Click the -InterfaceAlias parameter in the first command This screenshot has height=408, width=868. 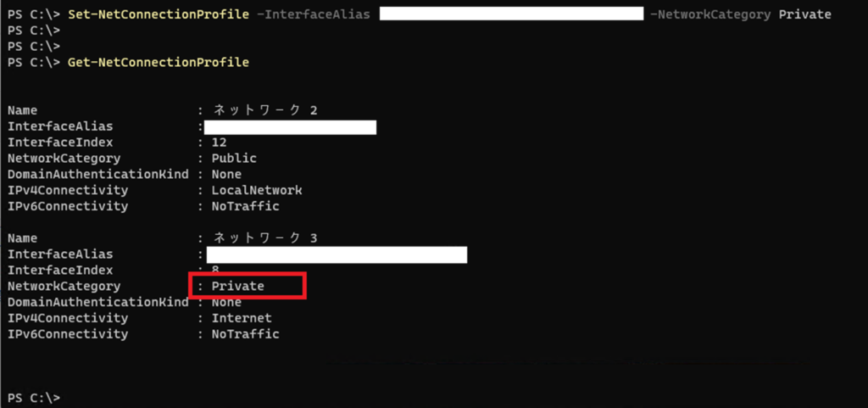[314, 14]
